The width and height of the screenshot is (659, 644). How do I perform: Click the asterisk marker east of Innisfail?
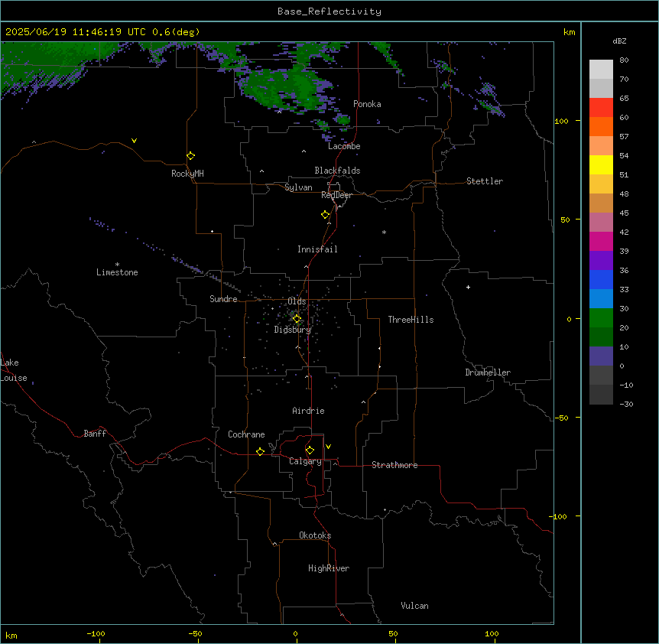tap(384, 232)
